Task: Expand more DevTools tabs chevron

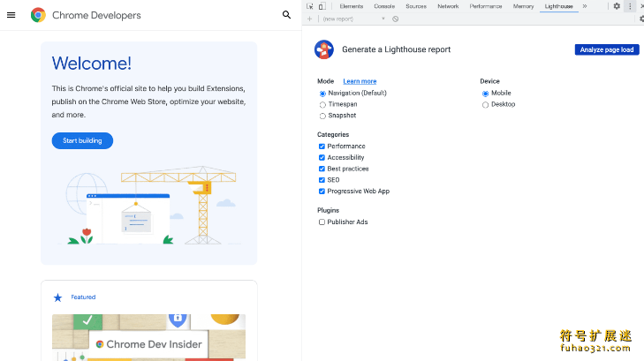Action: point(584,6)
